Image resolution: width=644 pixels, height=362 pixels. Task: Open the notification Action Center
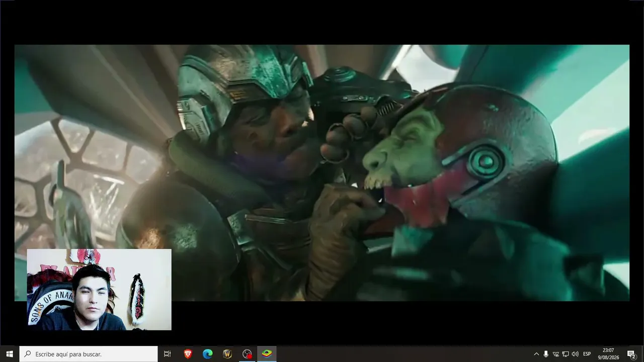coord(631,354)
